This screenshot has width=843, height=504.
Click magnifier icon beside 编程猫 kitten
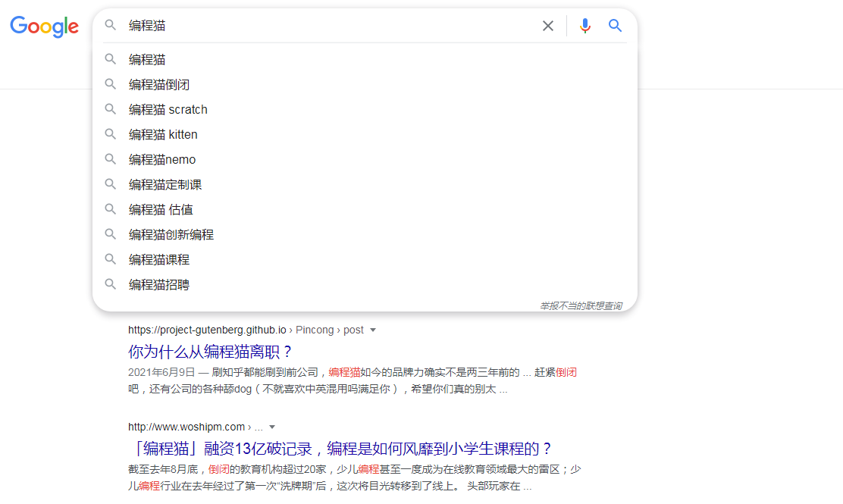point(110,134)
